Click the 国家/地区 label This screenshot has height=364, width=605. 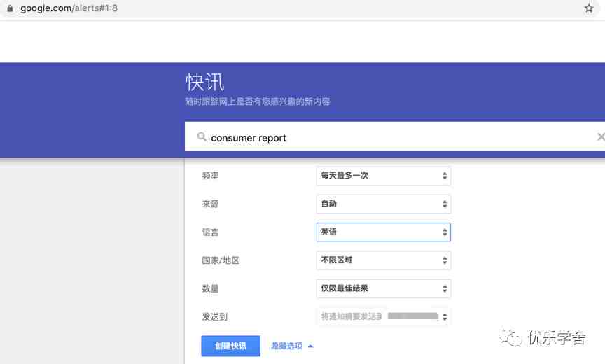coord(221,260)
